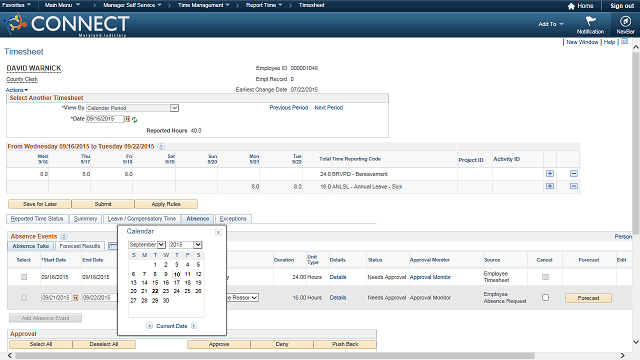
Task: Click the Deselect All button
Action: pos(104,344)
